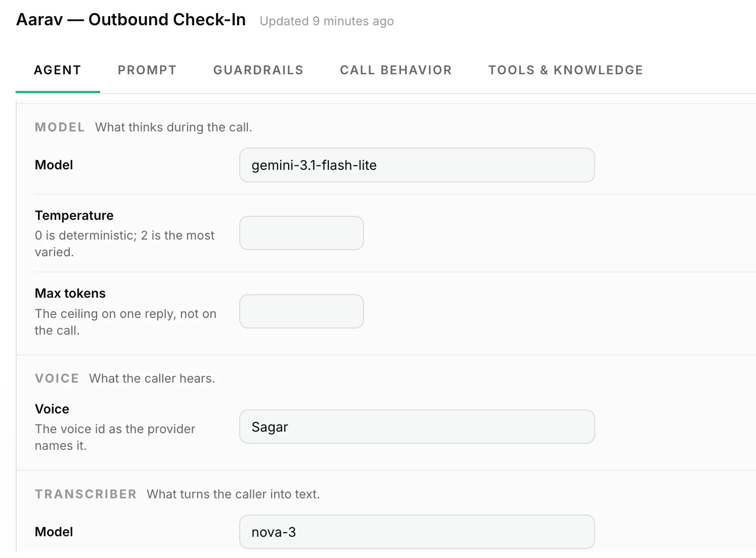The image size is (756, 558).
Task: Switch to the Agent tab
Action: click(x=58, y=70)
